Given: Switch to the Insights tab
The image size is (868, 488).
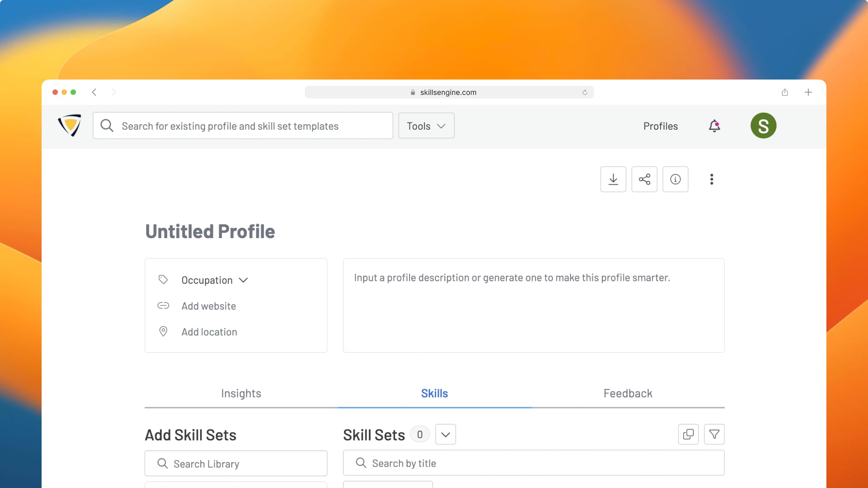Looking at the screenshot, I should 241,393.
